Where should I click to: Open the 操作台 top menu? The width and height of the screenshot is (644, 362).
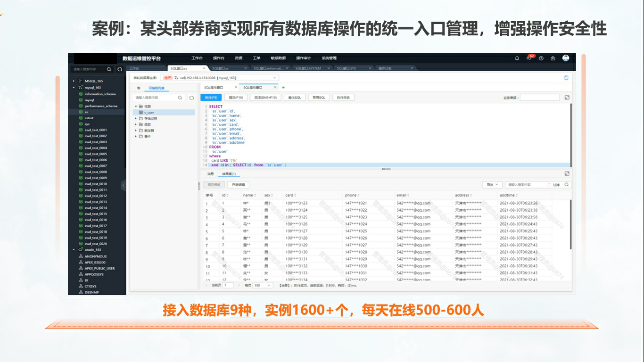point(218,58)
